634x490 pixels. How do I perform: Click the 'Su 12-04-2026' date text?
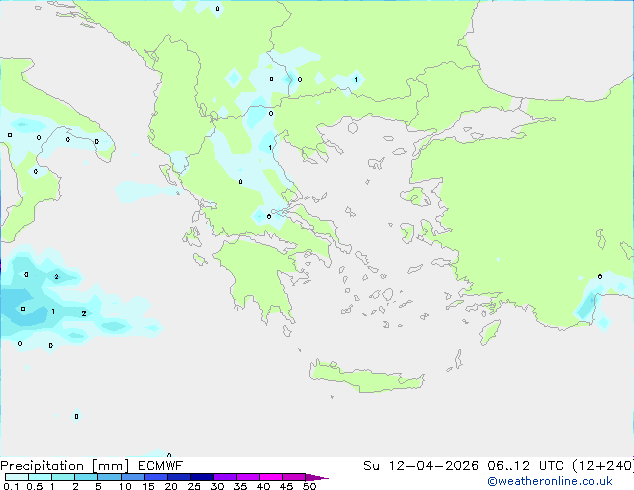click(x=421, y=466)
